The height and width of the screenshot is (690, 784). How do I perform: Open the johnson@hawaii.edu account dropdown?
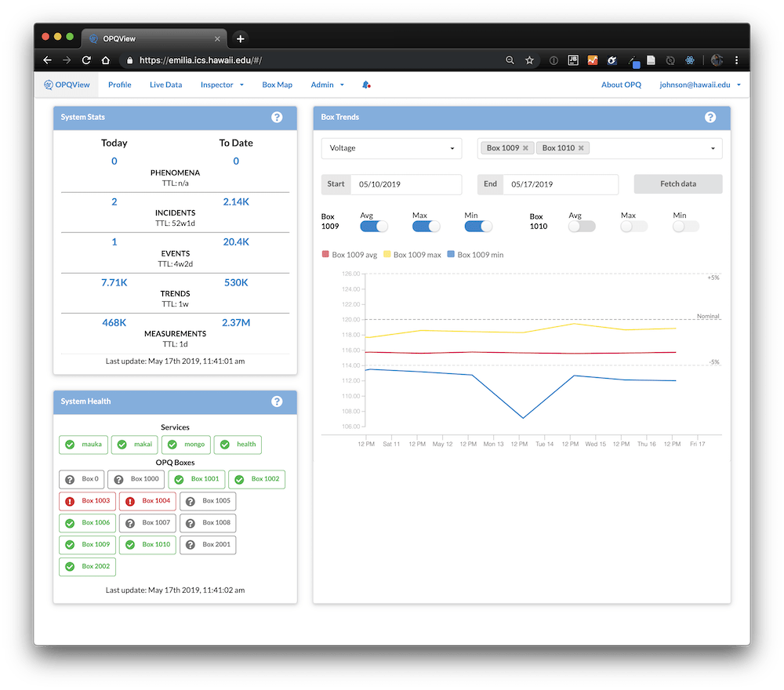[x=696, y=85]
